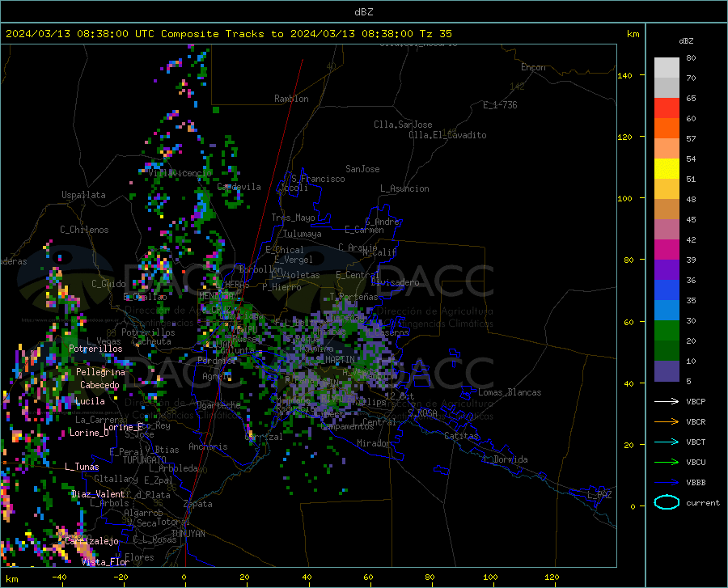Viewport: 728px width, 588px height.
Task: Click the 'Anchoris' map label
Action: click(x=208, y=447)
